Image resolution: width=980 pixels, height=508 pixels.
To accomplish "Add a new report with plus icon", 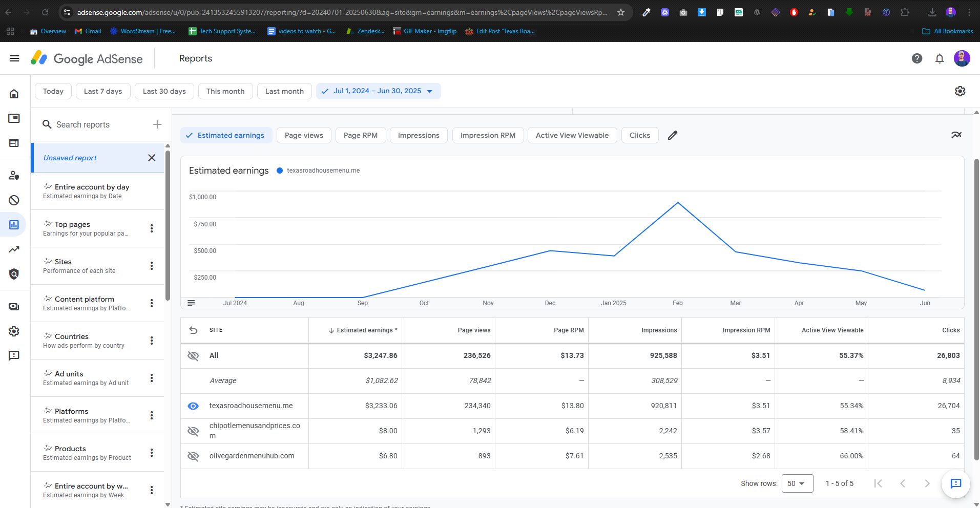I will click(x=157, y=124).
